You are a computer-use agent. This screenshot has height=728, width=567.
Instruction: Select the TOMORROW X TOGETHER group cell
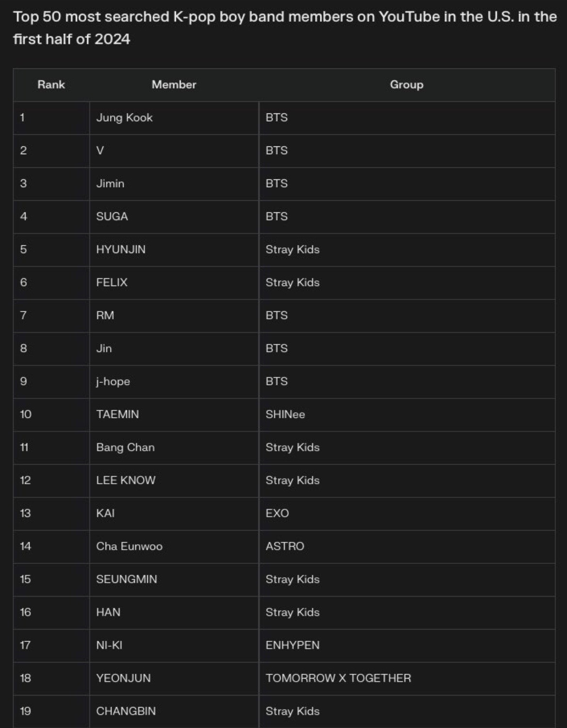(x=338, y=678)
